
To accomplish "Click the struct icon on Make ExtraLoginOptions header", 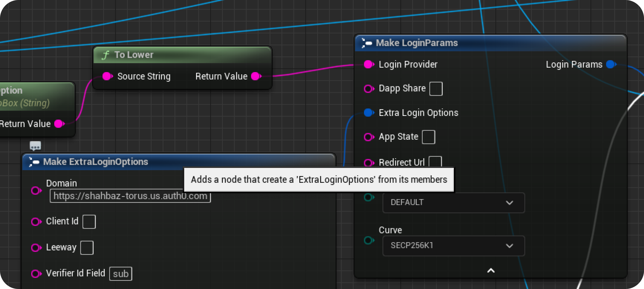I will 34,162.
